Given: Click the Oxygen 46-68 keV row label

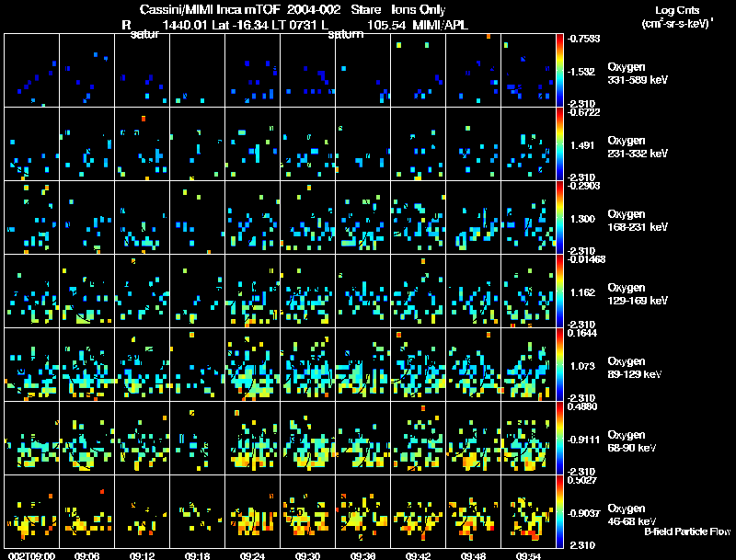Looking at the screenshot, I should tap(631, 515).
